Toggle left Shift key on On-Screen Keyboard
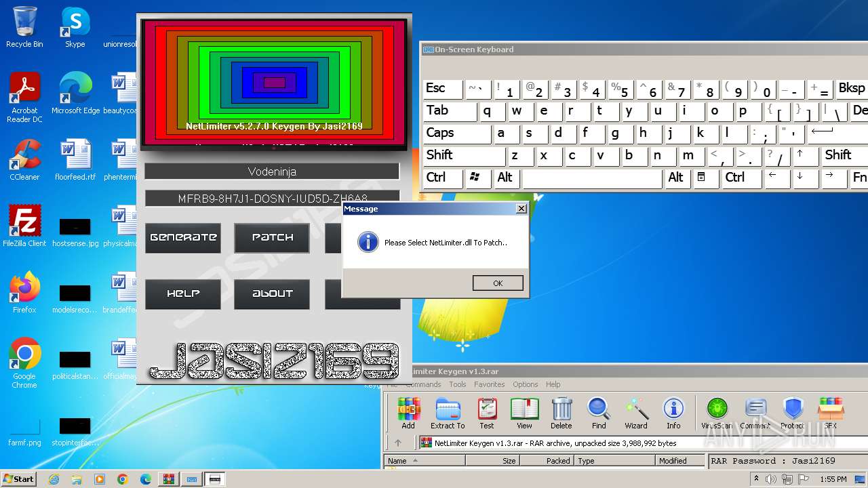Image resolution: width=868 pixels, height=488 pixels. pyautogui.click(x=464, y=156)
